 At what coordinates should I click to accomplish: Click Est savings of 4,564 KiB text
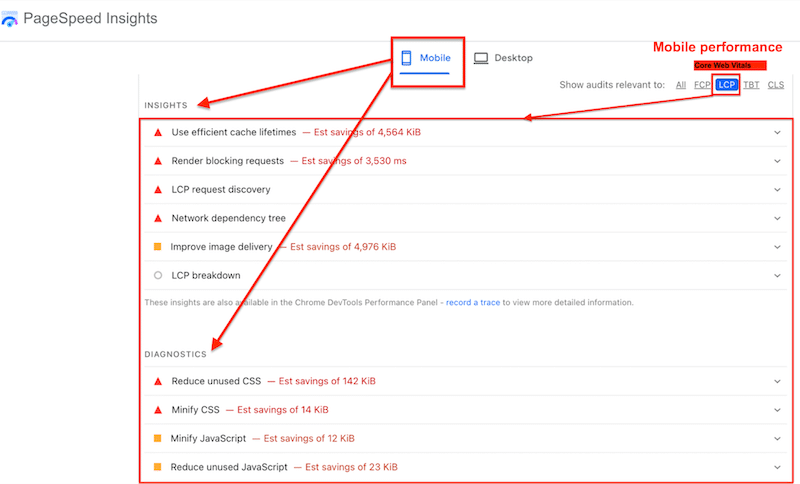367,132
